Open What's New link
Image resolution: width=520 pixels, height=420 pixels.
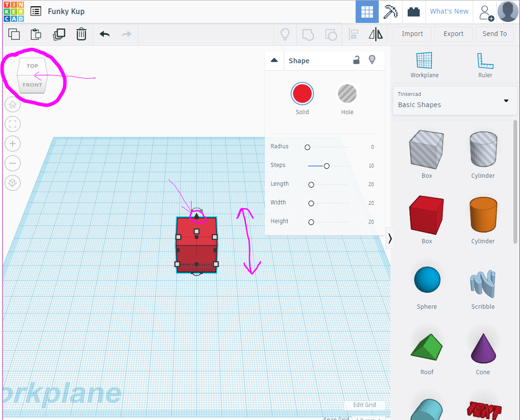[449, 11]
